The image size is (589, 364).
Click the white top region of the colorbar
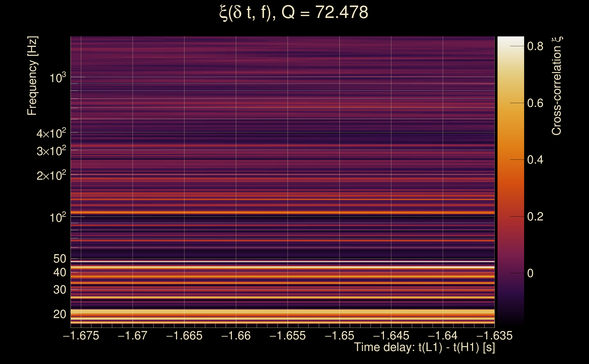511,40
